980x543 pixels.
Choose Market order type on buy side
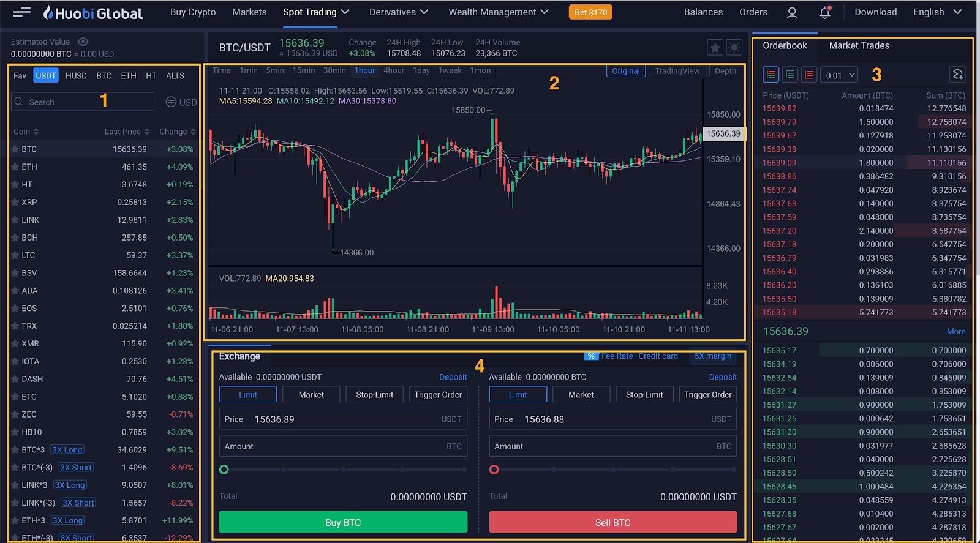(x=311, y=394)
